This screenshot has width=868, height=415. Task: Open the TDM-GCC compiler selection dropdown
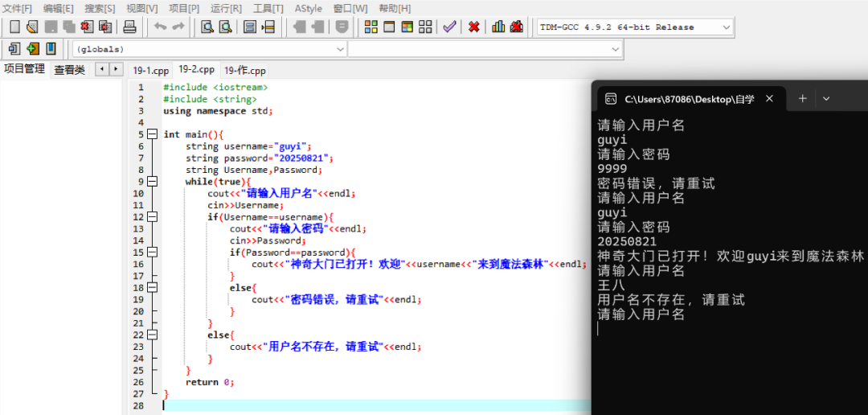coord(636,27)
